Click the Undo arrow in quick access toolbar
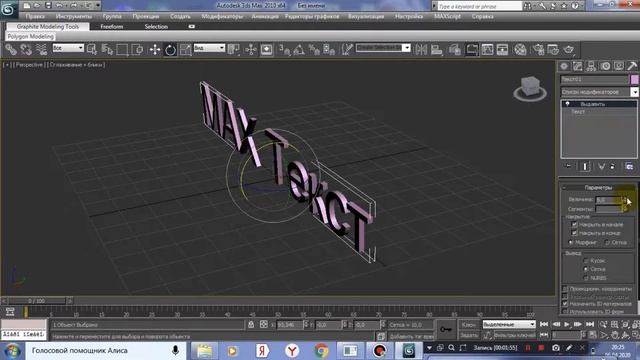This screenshot has width=640, height=360. point(60,6)
